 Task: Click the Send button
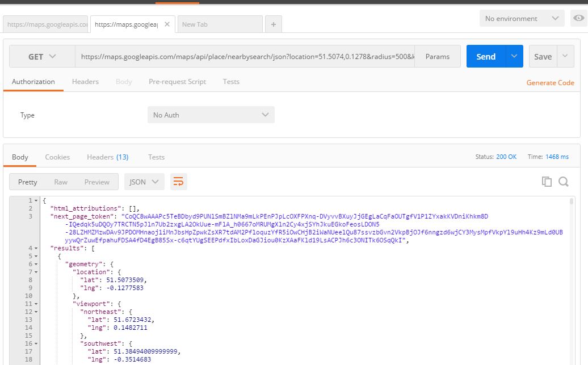[486, 56]
